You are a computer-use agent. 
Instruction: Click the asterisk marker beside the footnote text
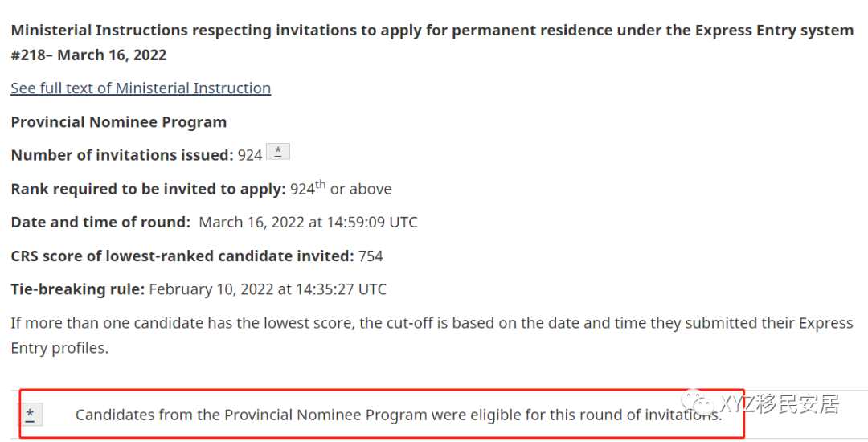tap(31, 415)
